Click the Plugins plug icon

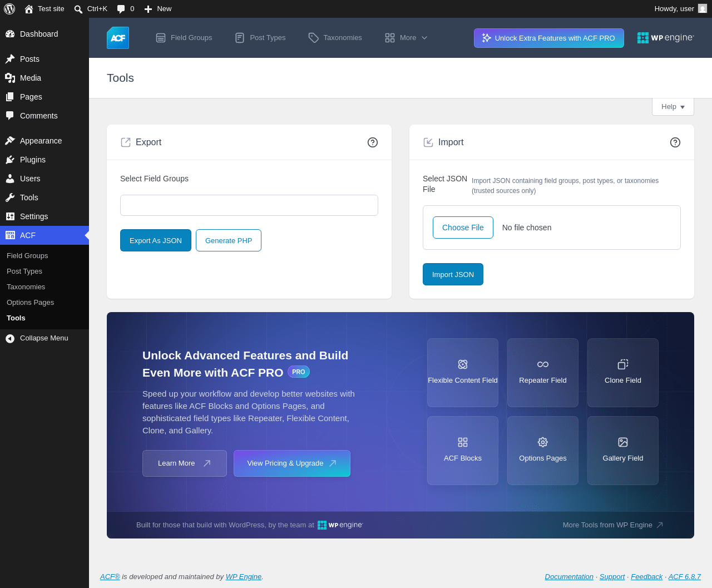point(10,160)
